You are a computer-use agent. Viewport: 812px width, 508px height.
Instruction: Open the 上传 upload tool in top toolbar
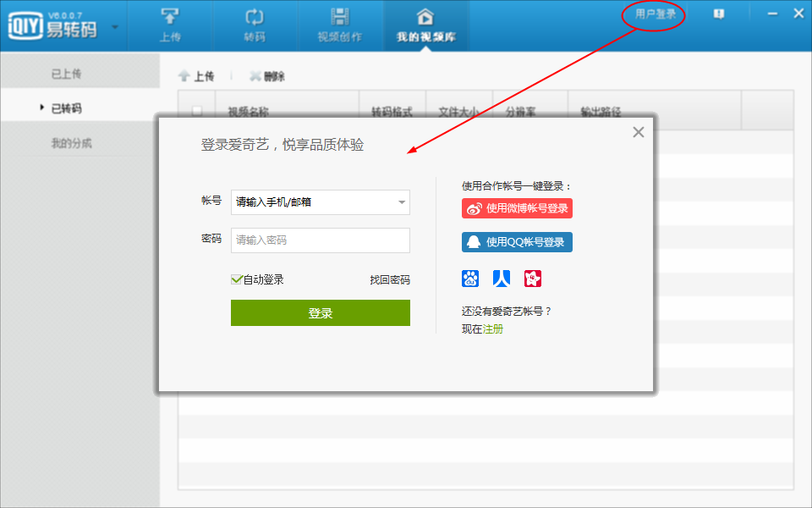(170, 25)
